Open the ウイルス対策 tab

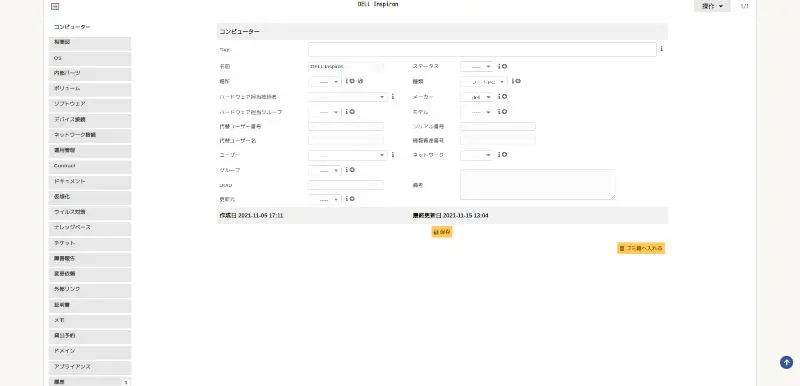point(90,213)
